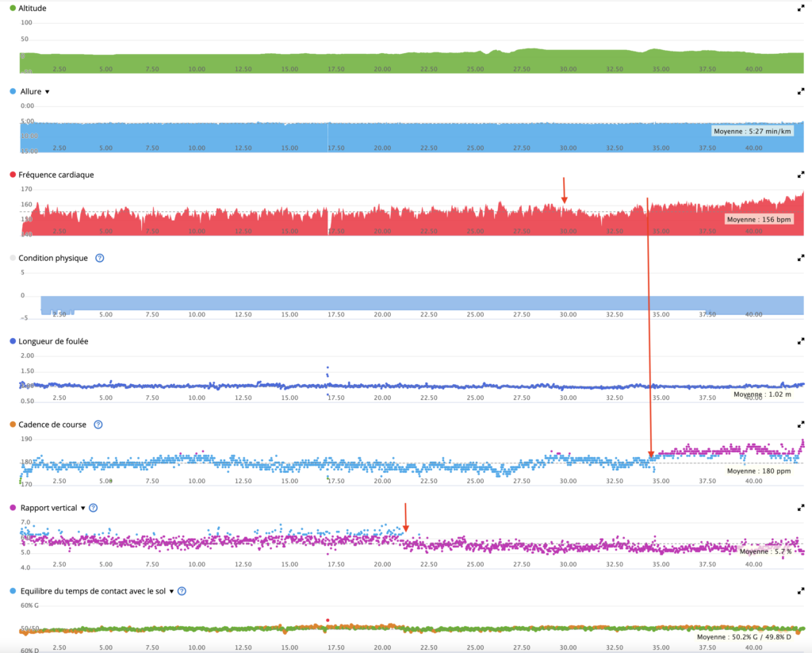Click the light blue Condition physique bar graph
The height and width of the screenshot is (653, 812).
[x=422, y=305]
